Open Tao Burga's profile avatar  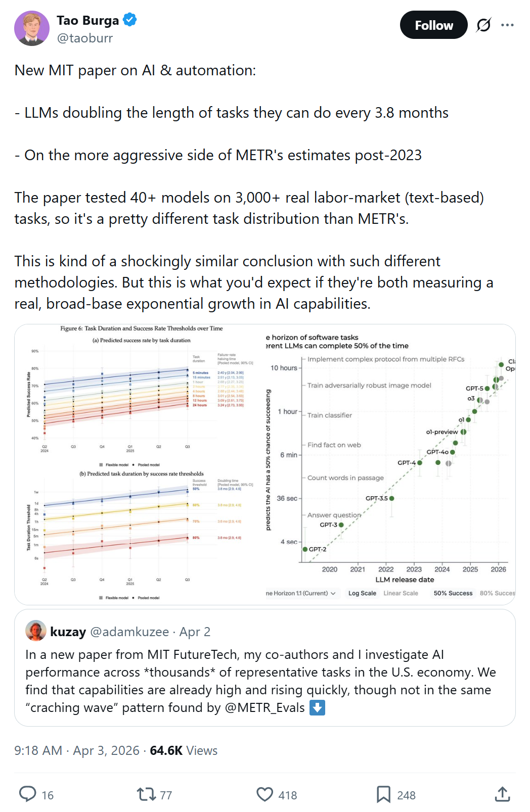[32, 28]
